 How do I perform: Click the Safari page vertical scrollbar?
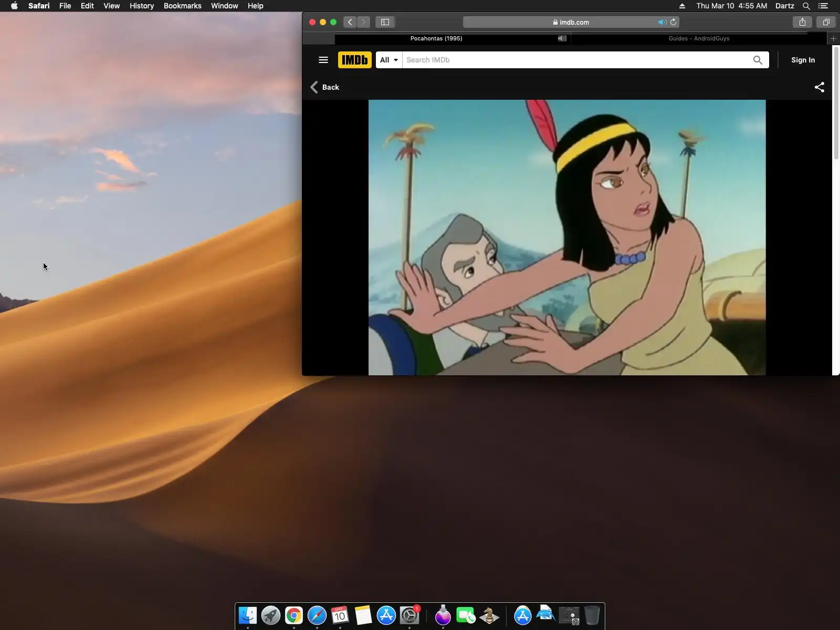click(x=836, y=102)
